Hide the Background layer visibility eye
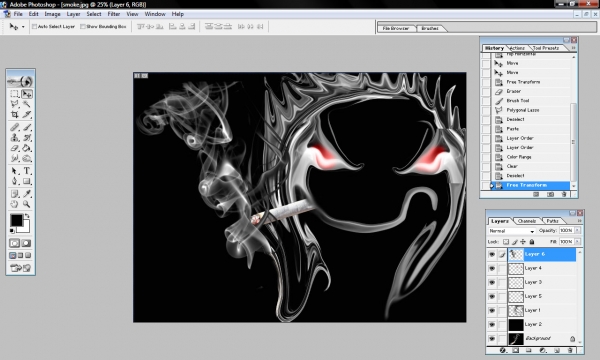 tap(492, 339)
